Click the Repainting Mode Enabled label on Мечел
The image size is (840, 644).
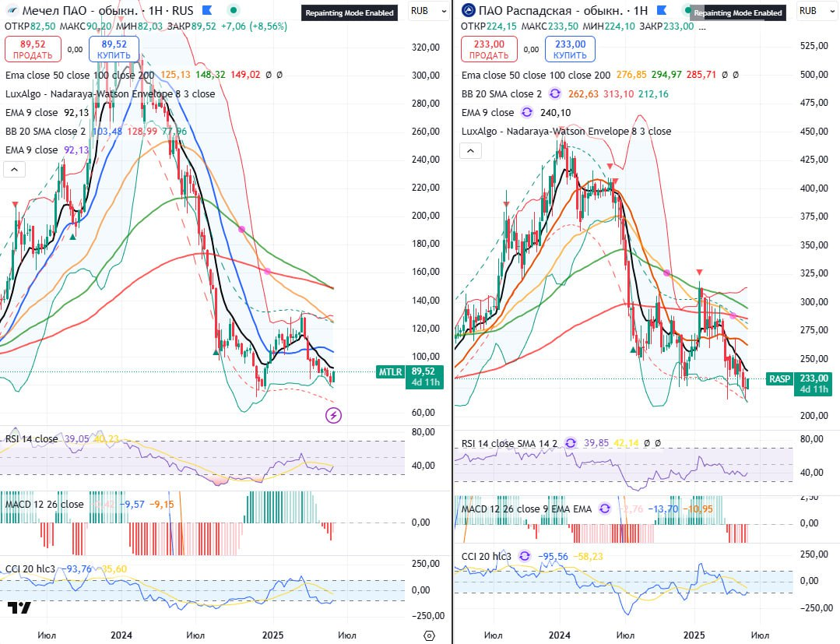click(350, 13)
